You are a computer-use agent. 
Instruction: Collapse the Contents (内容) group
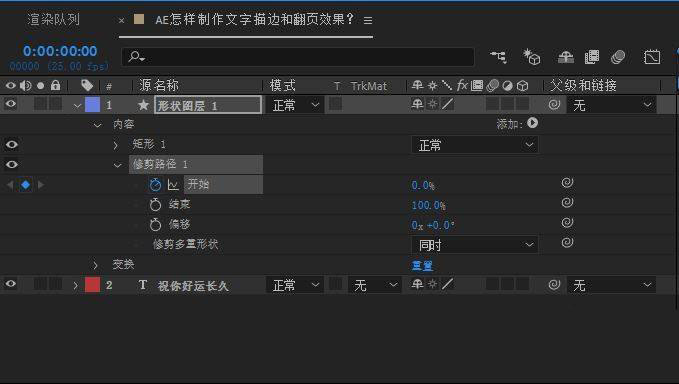[x=98, y=125]
